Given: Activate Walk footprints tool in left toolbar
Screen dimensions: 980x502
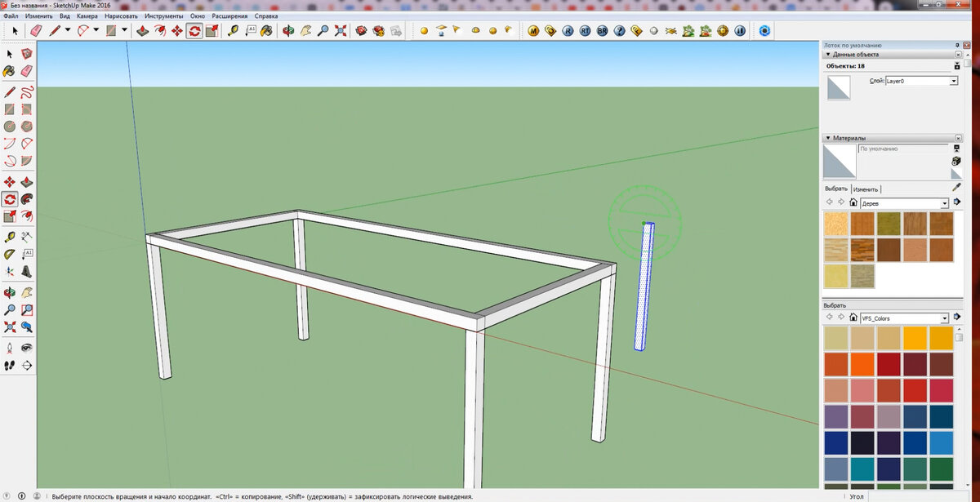Looking at the screenshot, I should 10,365.
